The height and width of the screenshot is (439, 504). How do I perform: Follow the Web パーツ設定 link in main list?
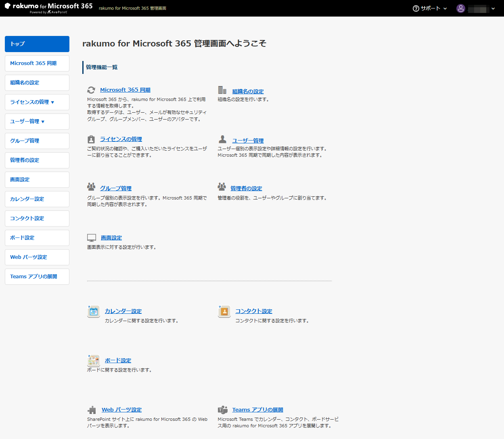click(x=121, y=410)
